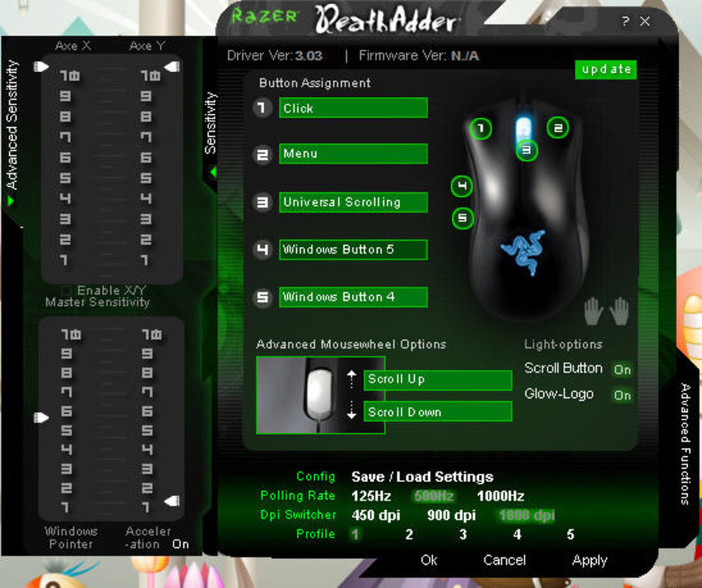Click the Axe X sensitivity slider handle
Image resolution: width=702 pixels, height=588 pixels.
coord(41,67)
